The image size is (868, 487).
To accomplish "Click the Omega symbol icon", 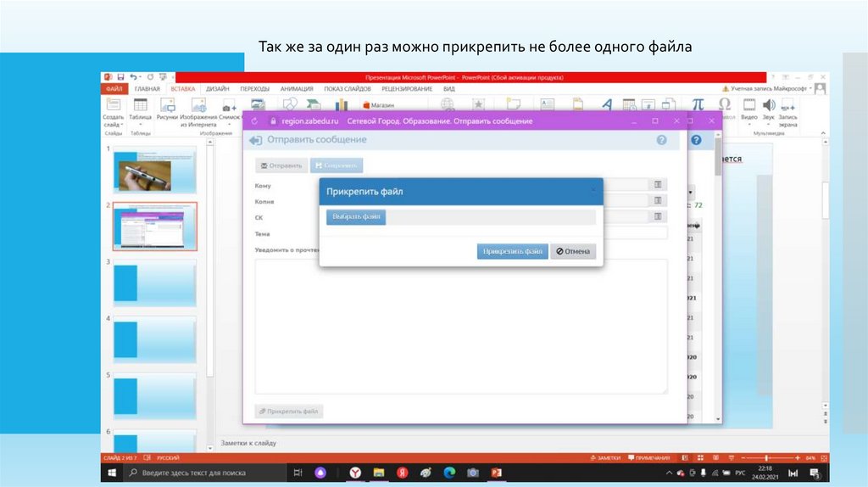I will (x=725, y=104).
